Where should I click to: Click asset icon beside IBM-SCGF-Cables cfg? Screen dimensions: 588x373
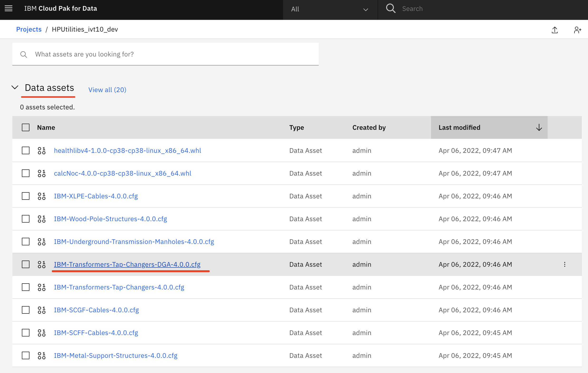[x=42, y=310]
